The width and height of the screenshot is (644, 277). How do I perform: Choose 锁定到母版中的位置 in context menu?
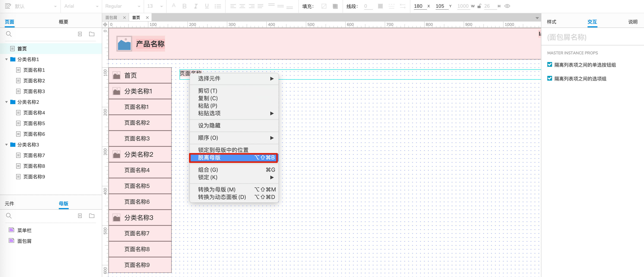234,150
